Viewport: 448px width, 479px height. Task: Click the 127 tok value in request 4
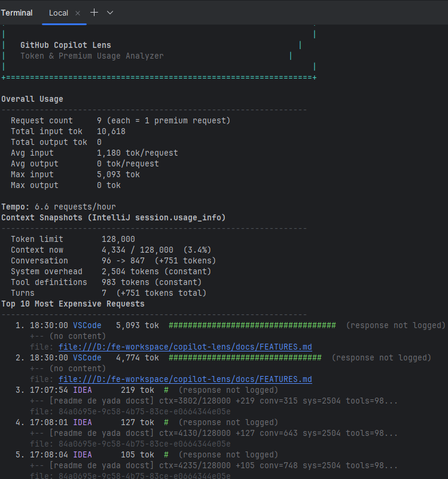click(x=138, y=423)
